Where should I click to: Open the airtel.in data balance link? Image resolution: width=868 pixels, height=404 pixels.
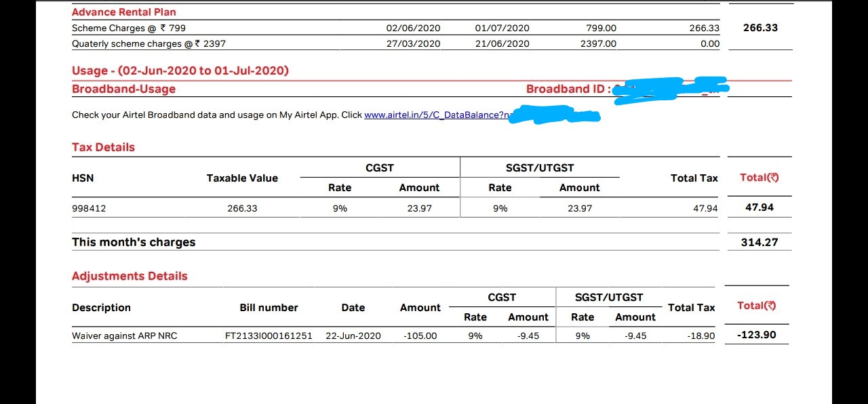tap(435, 115)
